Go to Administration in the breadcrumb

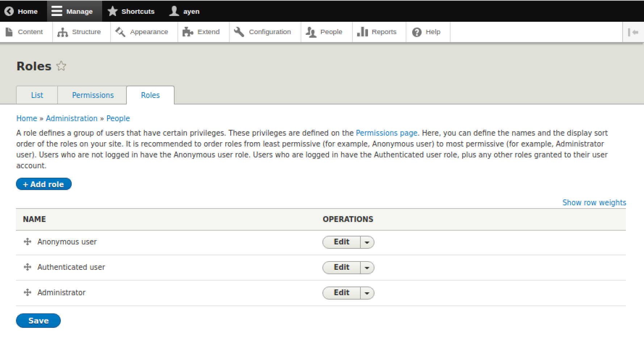coord(72,119)
